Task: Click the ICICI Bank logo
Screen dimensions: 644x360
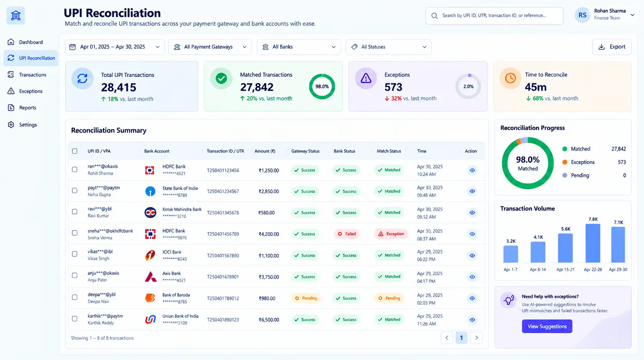Action: 150,255
